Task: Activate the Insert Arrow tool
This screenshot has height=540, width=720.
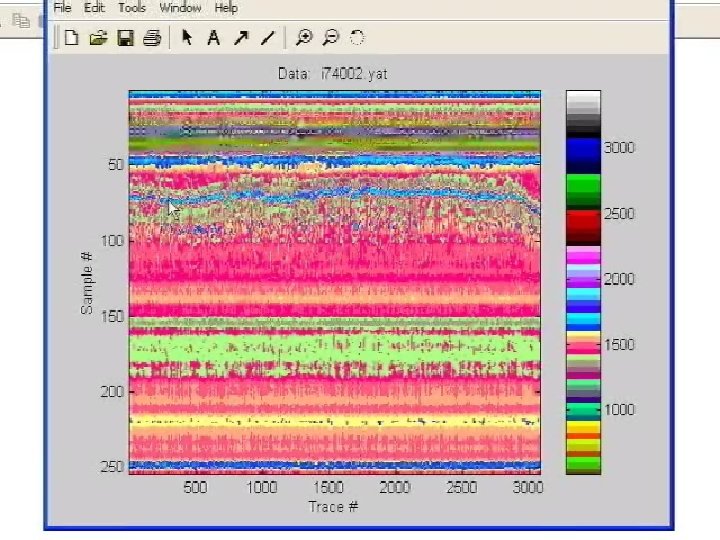Action: pyautogui.click(x=240, y=38)
